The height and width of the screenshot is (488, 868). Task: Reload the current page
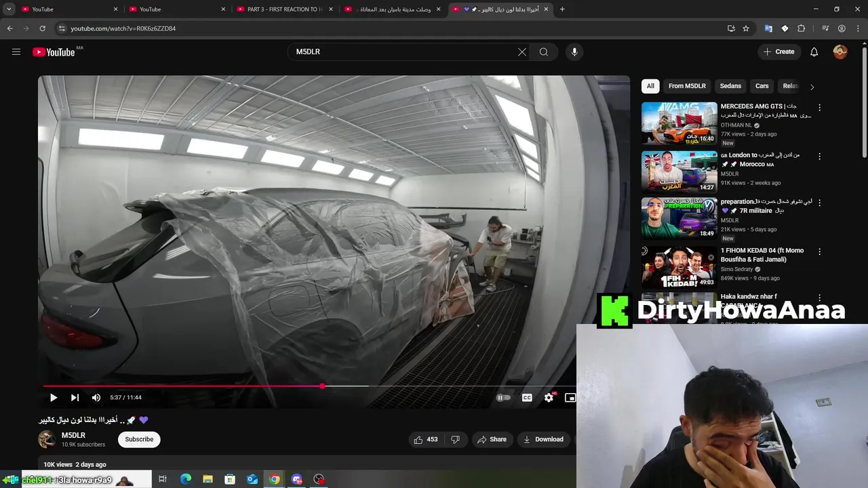click(42, 28)
